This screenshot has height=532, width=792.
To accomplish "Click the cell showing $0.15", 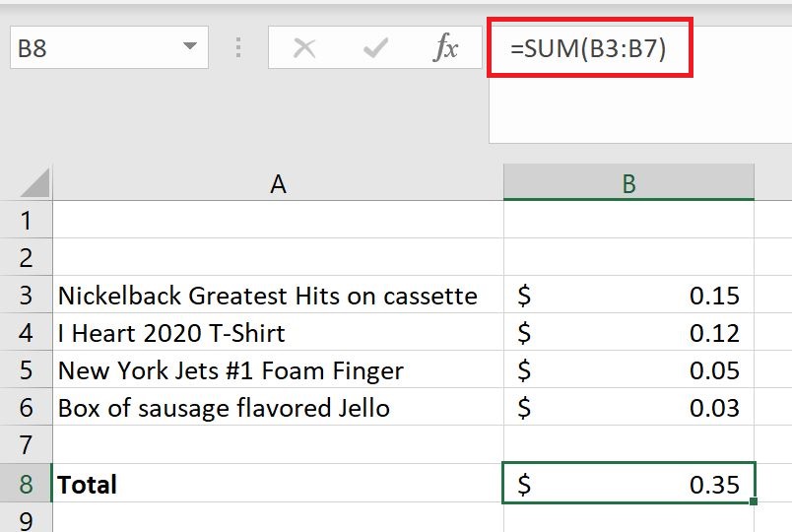I will (x=628, y=296).
